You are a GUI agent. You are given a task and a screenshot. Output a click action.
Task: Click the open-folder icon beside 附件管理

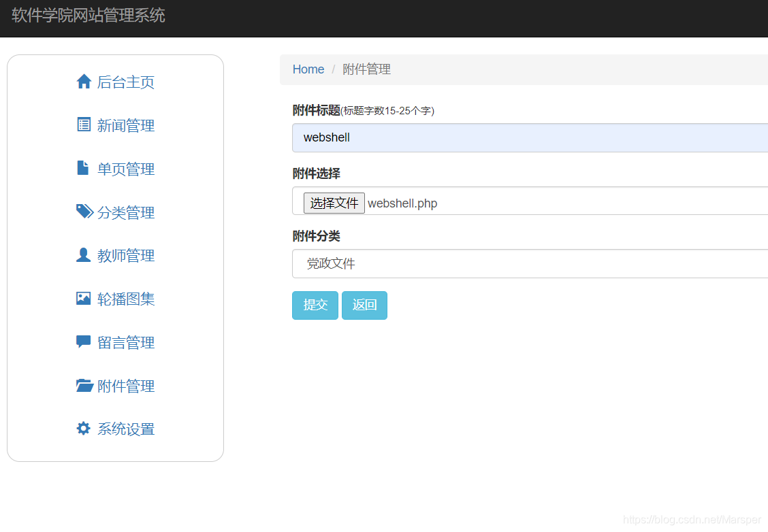click(84, 385)
